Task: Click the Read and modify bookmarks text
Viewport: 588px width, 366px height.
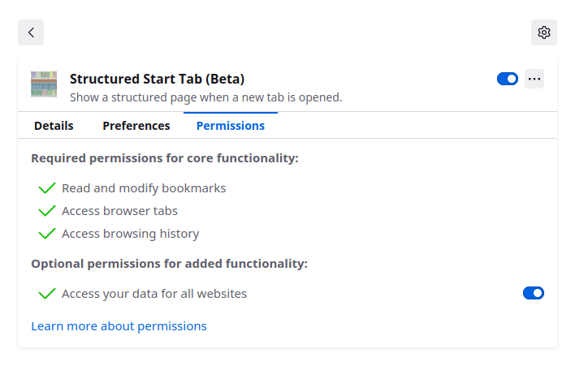Action: pyautogui.click(x=144, y=188)
